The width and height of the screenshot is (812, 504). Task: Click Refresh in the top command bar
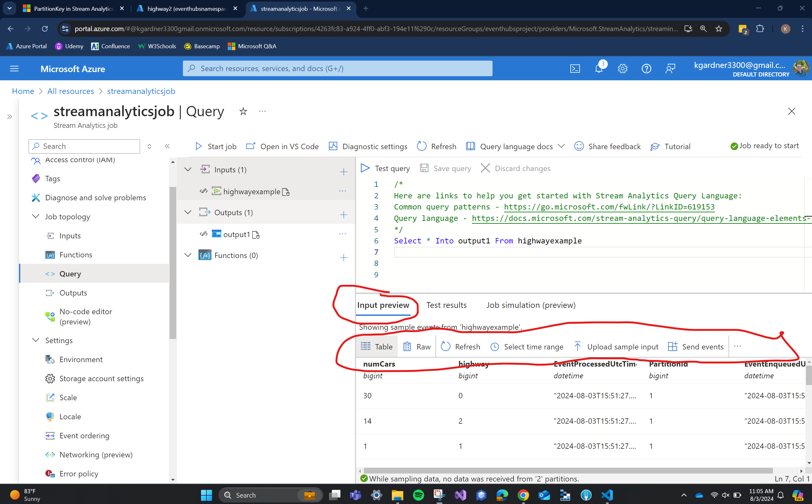[437, 147]
